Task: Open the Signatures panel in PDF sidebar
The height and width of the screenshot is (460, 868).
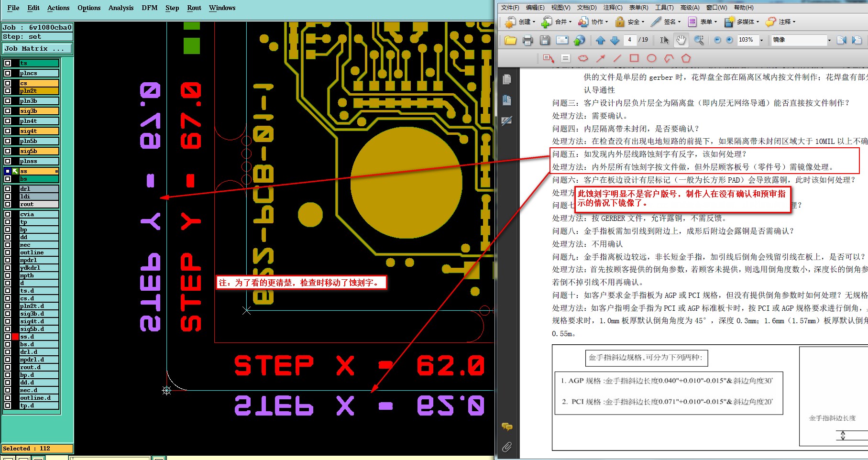Action: pos(507,121)
